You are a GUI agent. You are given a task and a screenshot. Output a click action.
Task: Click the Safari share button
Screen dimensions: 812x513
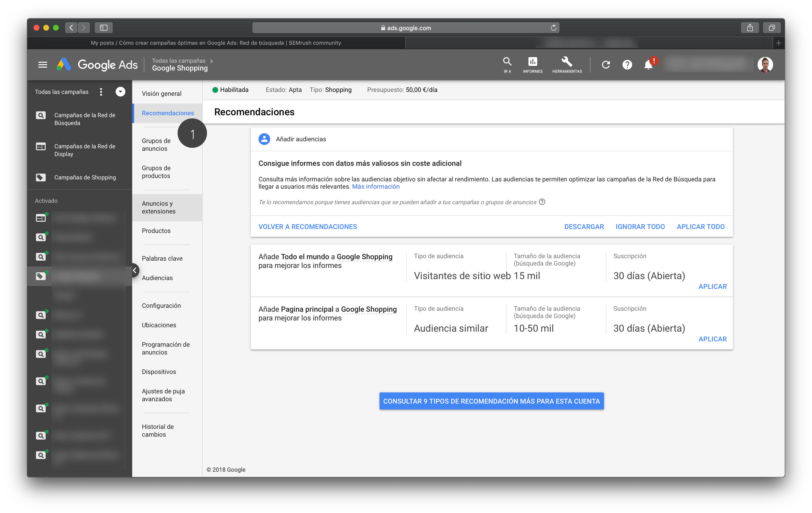coord(750,28)
